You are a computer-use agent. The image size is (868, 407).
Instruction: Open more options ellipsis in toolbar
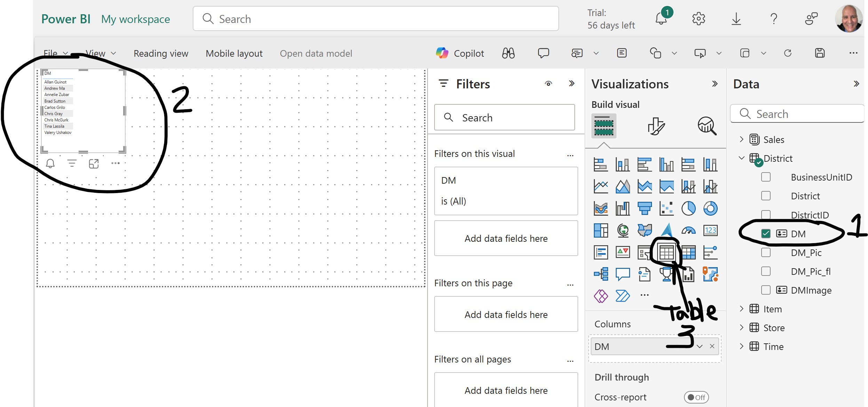click(853, 53)
